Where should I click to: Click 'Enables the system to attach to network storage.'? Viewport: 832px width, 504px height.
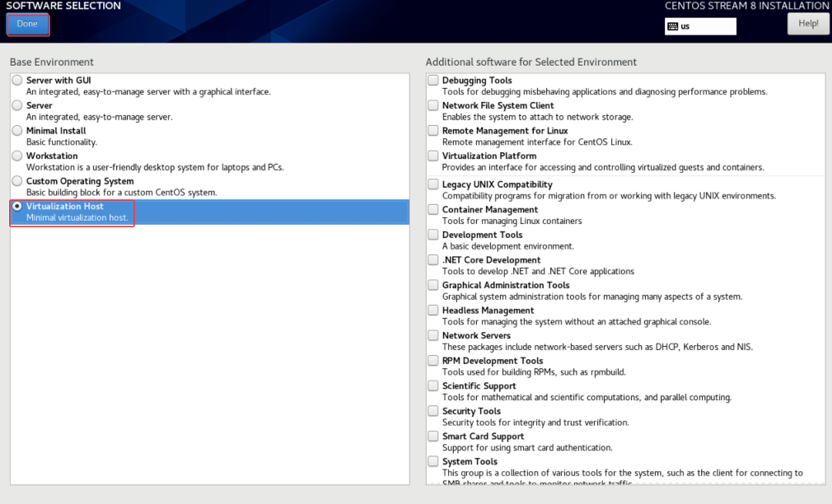click(x=538, y=117)
